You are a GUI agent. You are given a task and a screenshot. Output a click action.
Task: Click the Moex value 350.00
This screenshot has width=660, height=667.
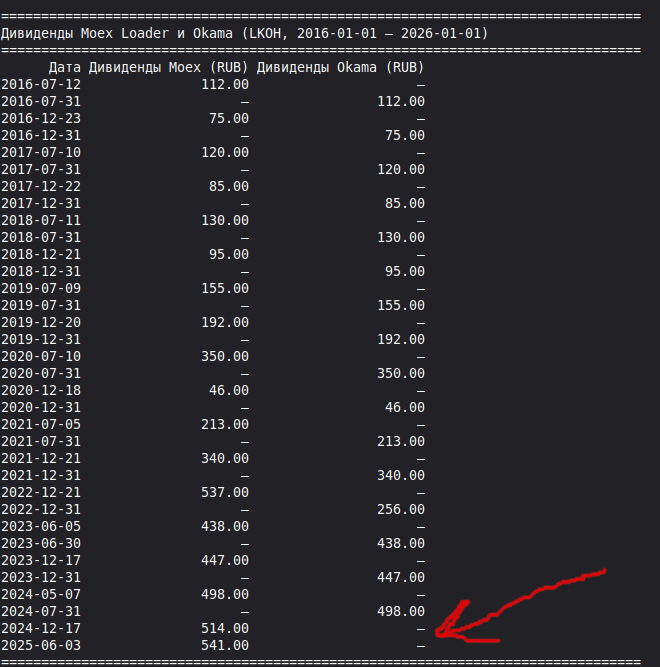coord(226,356)
